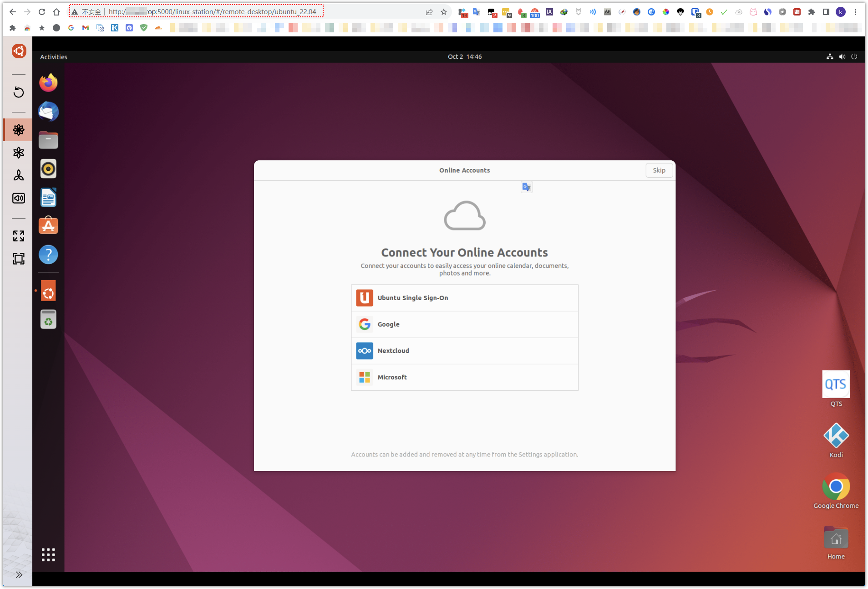Go to browser home page
The height and width of the screenshot is (589, 868).
click(56, 12)
